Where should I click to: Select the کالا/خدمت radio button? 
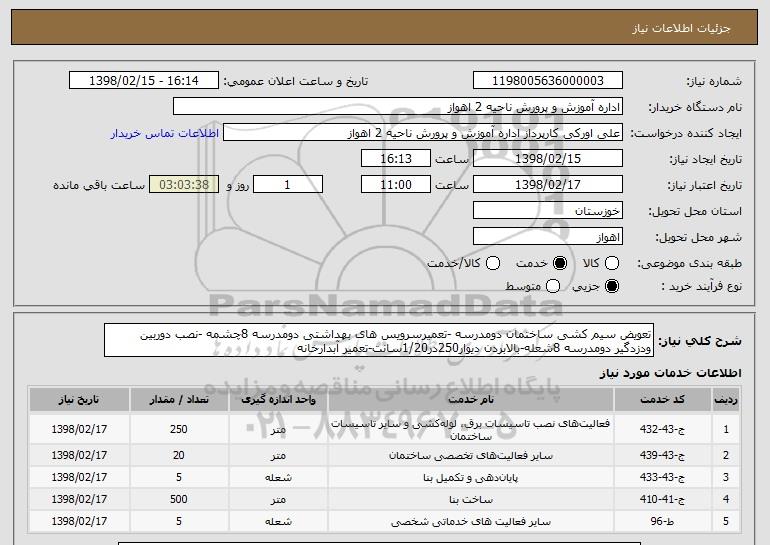493,263
